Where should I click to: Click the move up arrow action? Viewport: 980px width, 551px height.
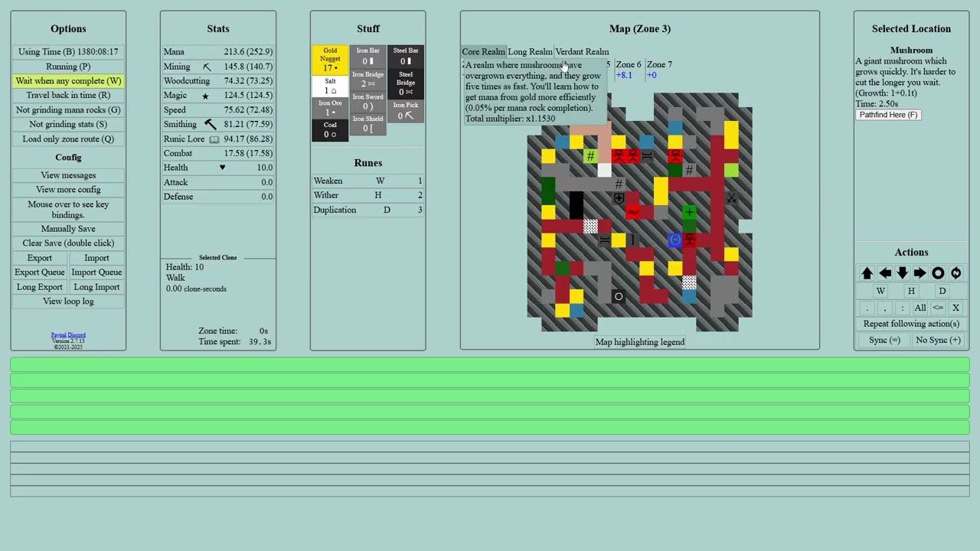(x=867, y=273)
